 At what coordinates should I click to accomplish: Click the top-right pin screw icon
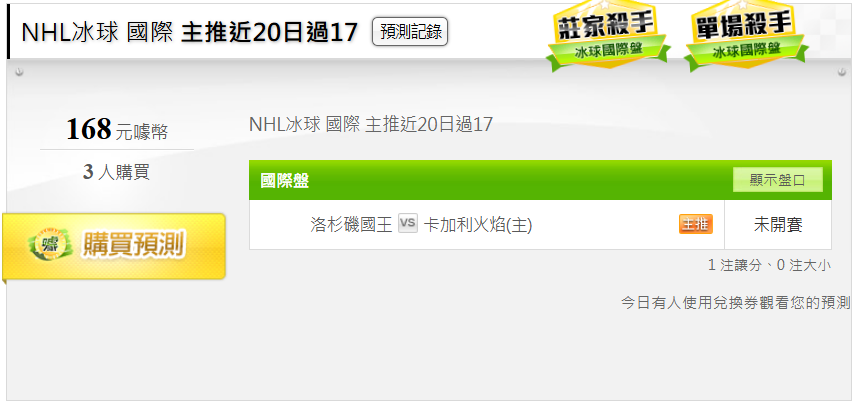(841, 72)
